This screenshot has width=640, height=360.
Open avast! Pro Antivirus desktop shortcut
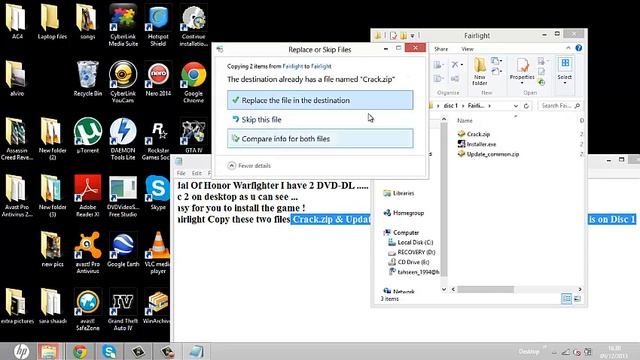[x=87, y=252]
